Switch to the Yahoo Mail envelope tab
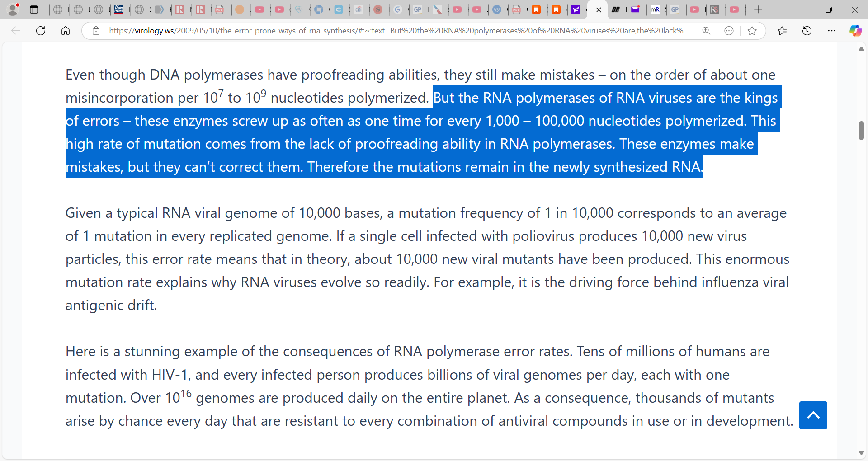The width and height of the screenshot is (868, 461). tap(635, 9)
